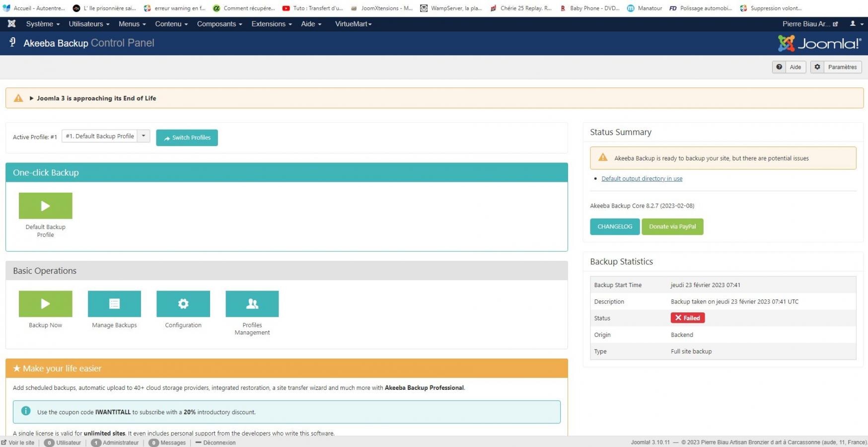Screen dimensions: 868x447
Task: Open the Extensions dropdown menu
Action: (x=272, y=24)
